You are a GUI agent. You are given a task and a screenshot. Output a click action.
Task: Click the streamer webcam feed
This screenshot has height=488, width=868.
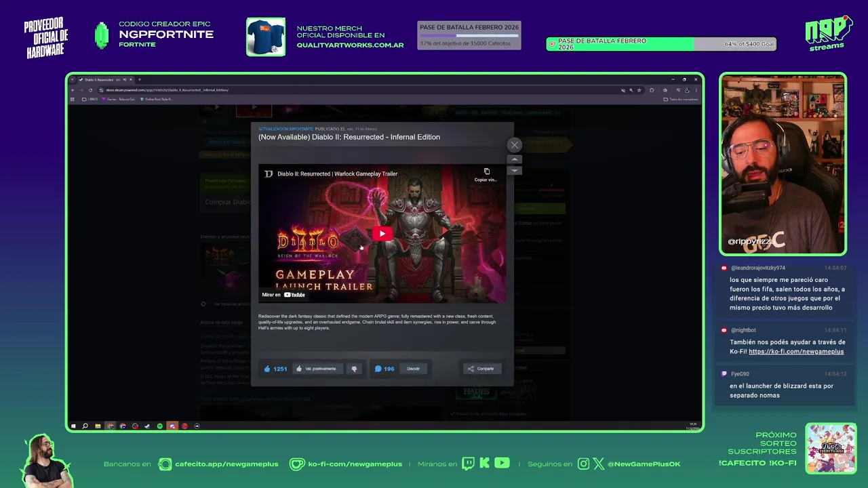coord(783,163)
